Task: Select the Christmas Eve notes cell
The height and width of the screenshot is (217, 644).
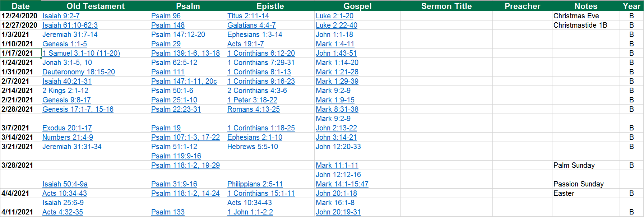Action: point(576,16)
